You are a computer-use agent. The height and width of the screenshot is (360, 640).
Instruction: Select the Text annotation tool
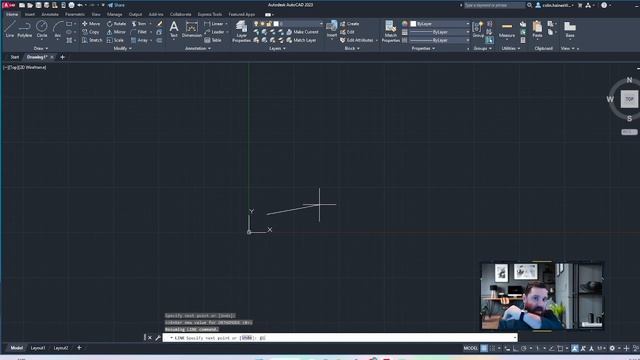click(x=173, y=29)
